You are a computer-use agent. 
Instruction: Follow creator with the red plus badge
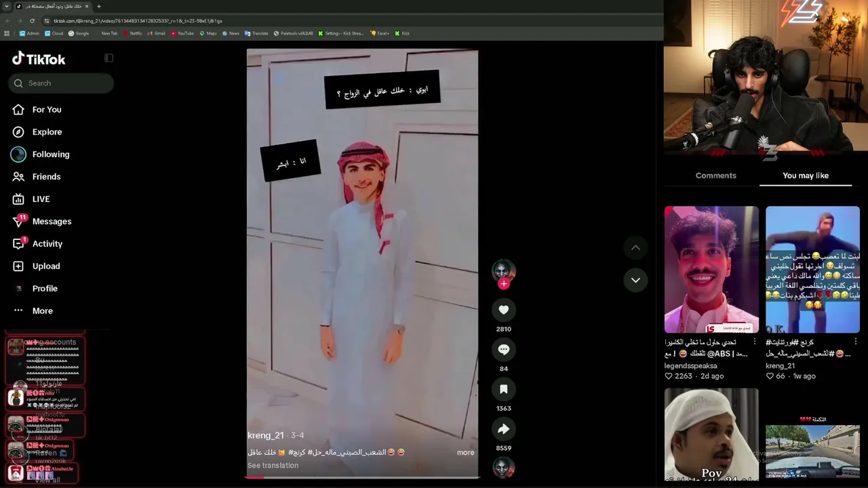coord(503,284)
